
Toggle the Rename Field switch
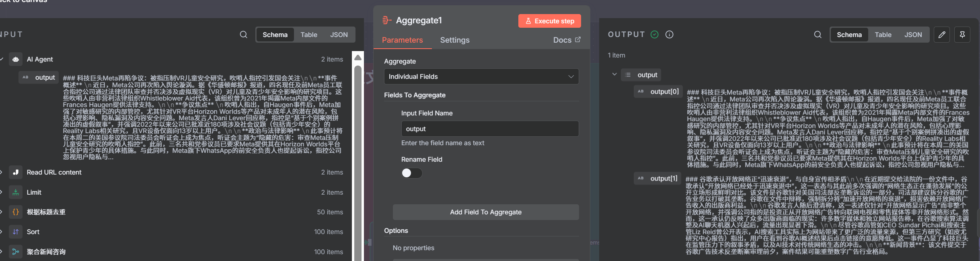[x=412, y=173]
